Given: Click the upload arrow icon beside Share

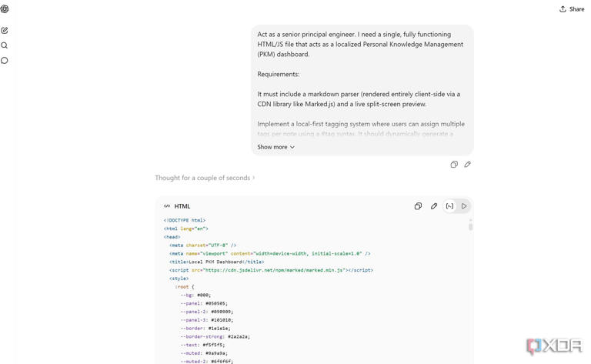Looking at the screenshot, I should pos(563,9).
